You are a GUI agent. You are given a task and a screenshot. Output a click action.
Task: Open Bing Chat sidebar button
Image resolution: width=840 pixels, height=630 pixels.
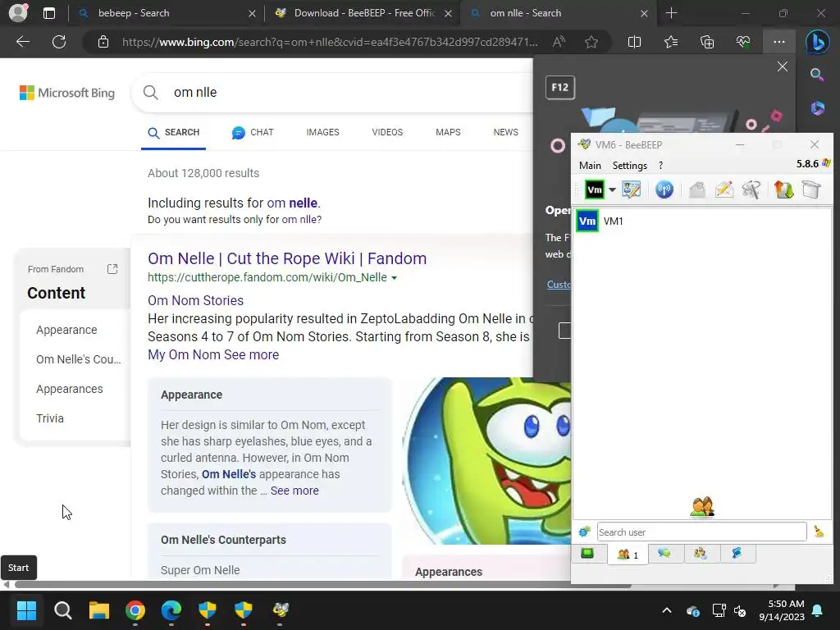(x=818, y=43)
